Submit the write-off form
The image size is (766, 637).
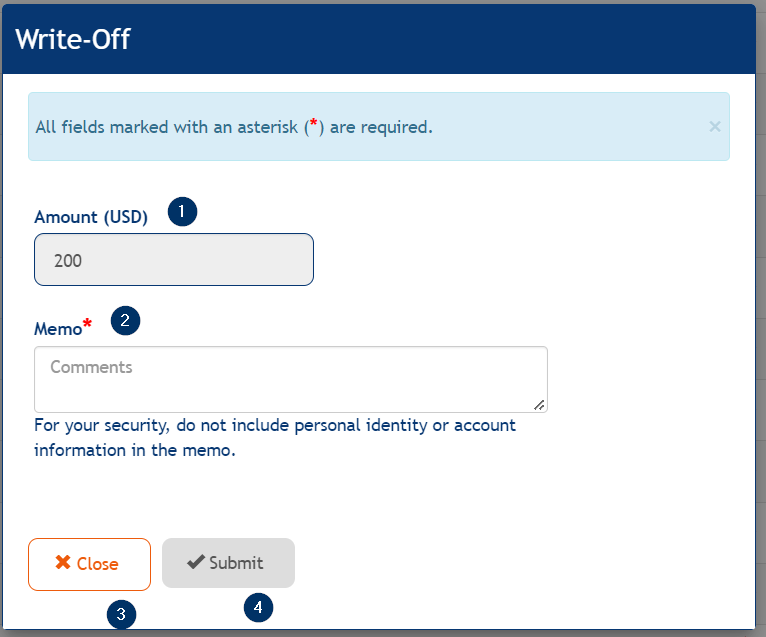pos(228,563)
